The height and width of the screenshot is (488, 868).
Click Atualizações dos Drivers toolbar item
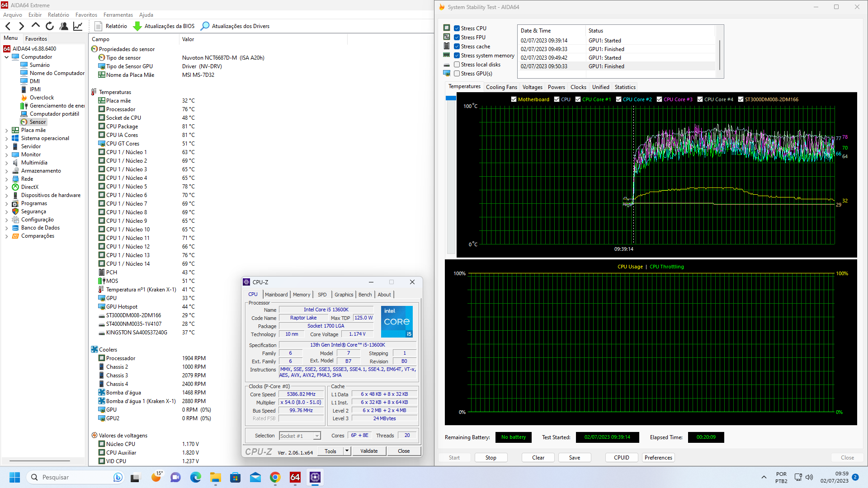tap(235, 26)
